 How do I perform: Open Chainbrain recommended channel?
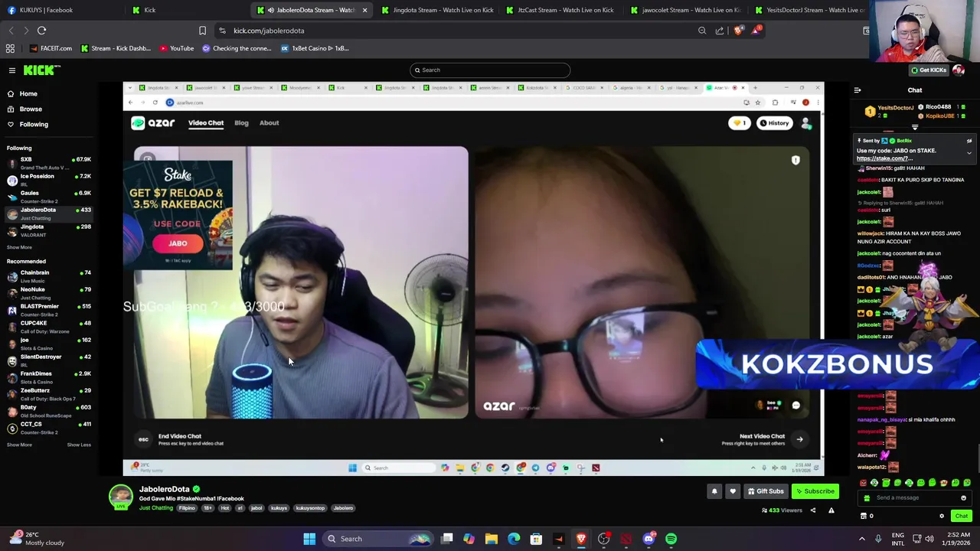(49, 276)
